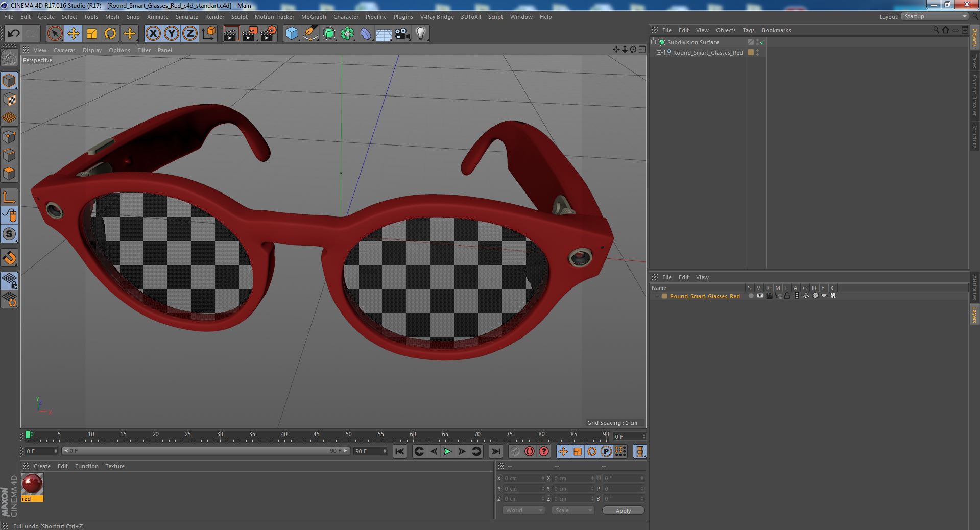Toggle Z axis lock
980x530 pixels.
pos(190,34)
